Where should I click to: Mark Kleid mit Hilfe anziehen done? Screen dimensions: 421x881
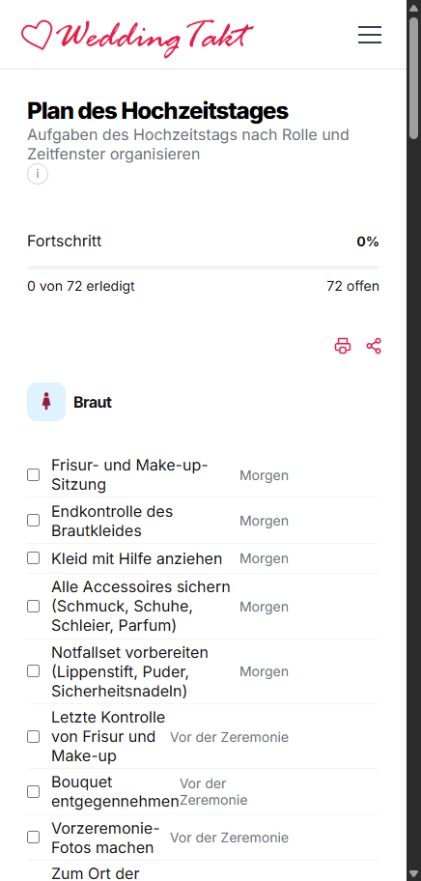pos(34,558)
